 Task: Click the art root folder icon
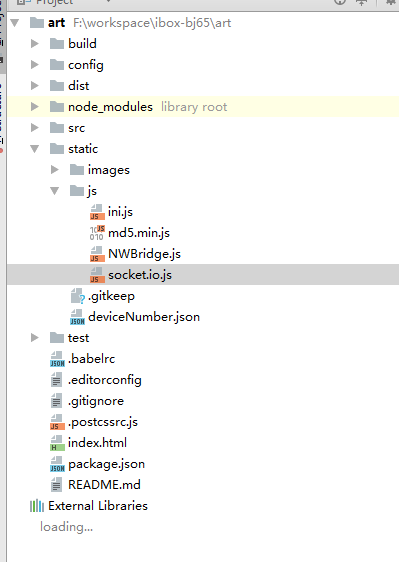click(37, 23)
